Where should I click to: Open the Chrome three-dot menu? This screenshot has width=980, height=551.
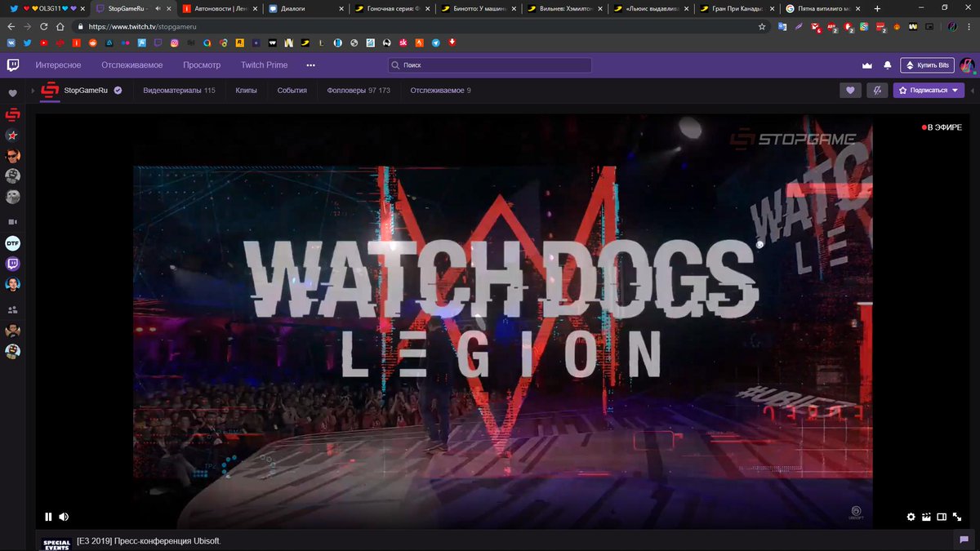pyautogui.click(x=969, y=26)
